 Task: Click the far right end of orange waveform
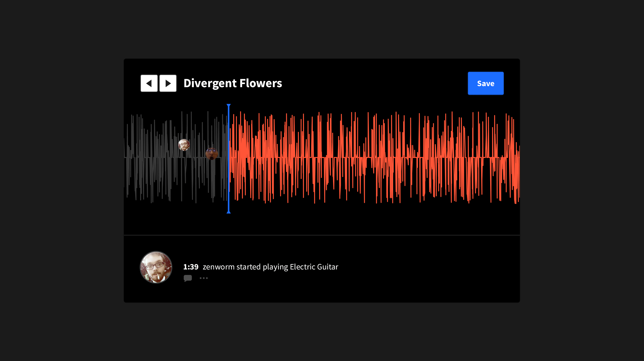518,157
